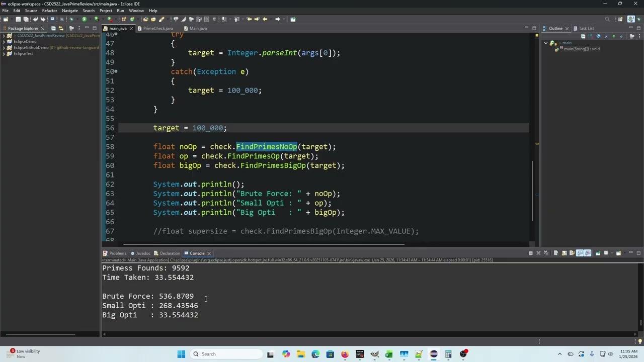This screenshot has height=362, width=644.
Task: Open the Refactor menu
Action: (x=49, y=11)
